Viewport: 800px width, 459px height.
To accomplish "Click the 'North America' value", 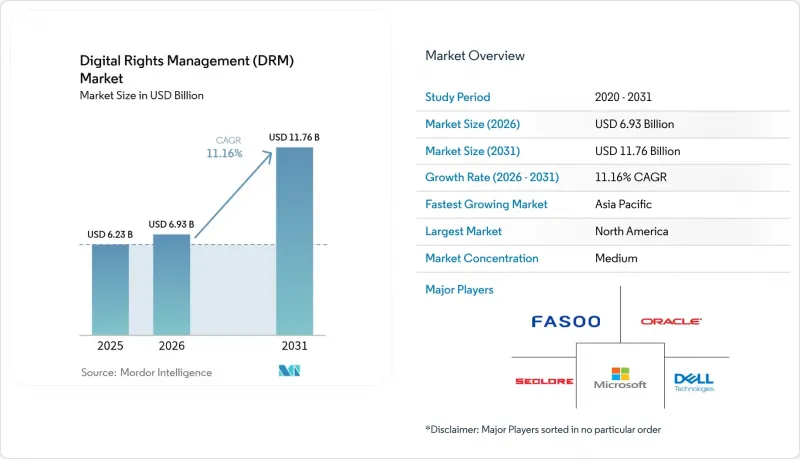I will coord(632,231).
